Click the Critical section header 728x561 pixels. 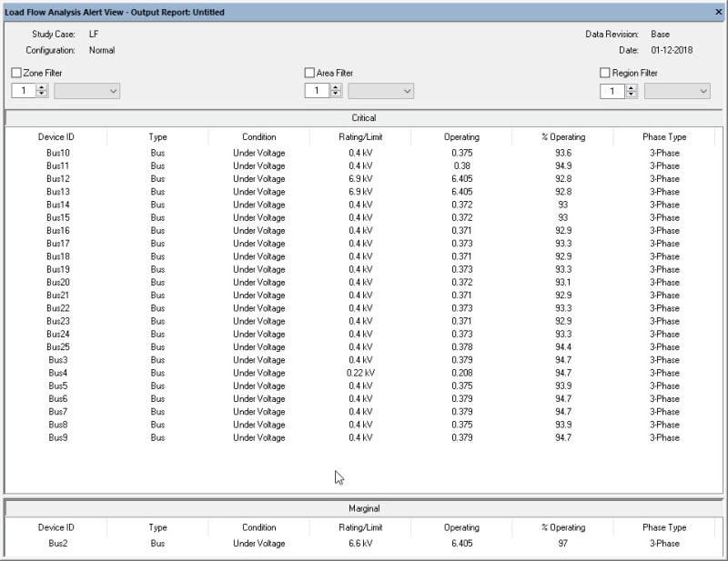(x=364, y=118)
